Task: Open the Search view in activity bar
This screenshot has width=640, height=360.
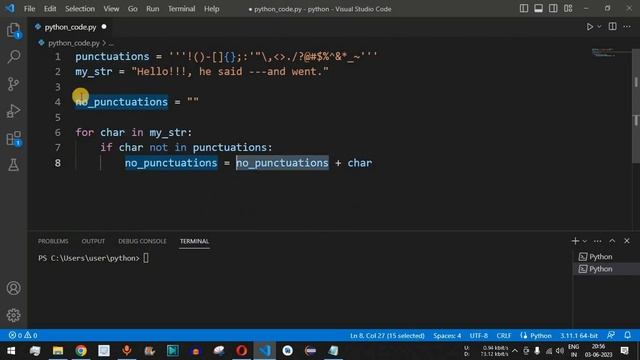Action: tap(13, 57)
